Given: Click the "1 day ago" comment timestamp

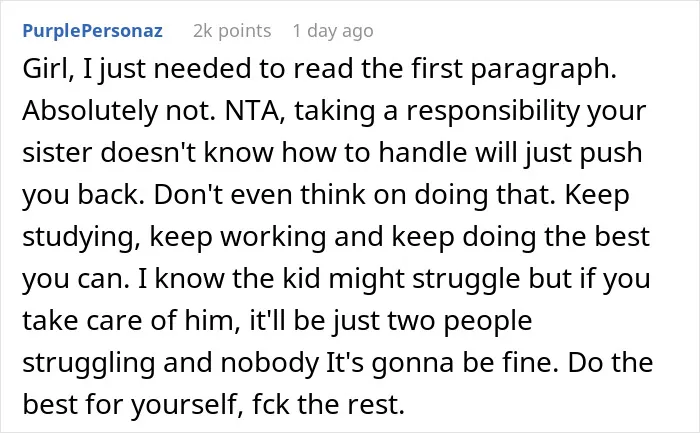Looking at the screenshot, I should pos(333,31).
